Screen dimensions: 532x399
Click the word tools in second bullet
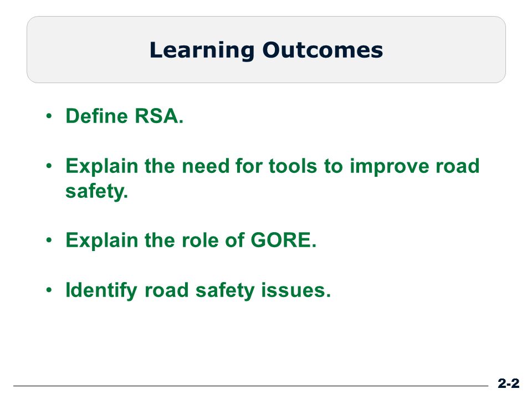pos(293,166)
